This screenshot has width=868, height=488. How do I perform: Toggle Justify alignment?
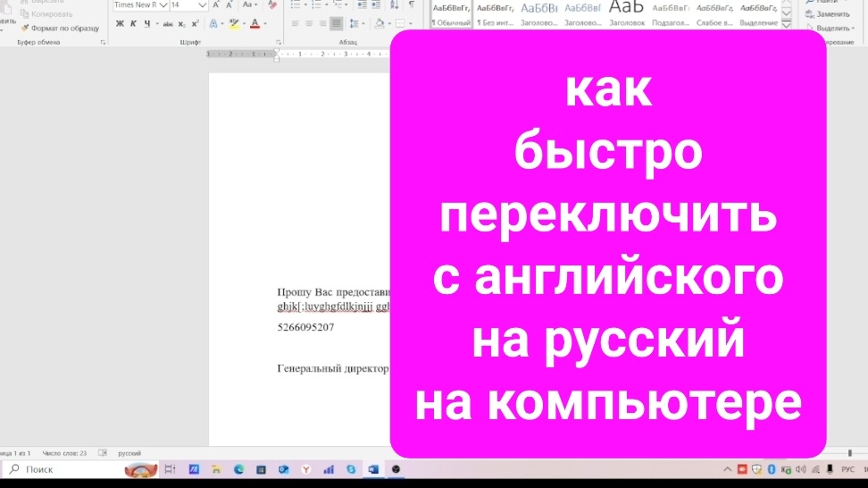(336, 24)
